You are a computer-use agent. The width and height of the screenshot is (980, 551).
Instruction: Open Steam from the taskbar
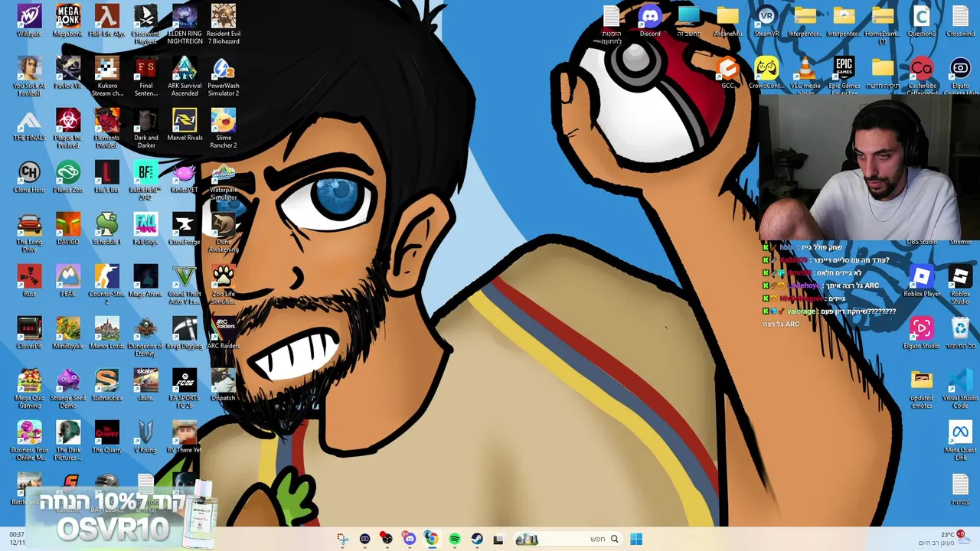click(477, 539)
